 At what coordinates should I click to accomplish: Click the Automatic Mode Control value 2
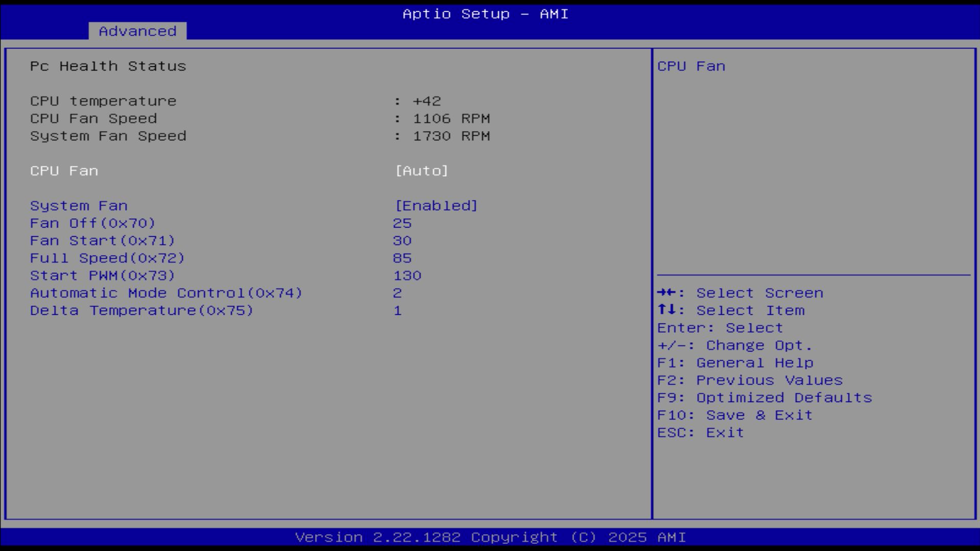pos(398,293)
